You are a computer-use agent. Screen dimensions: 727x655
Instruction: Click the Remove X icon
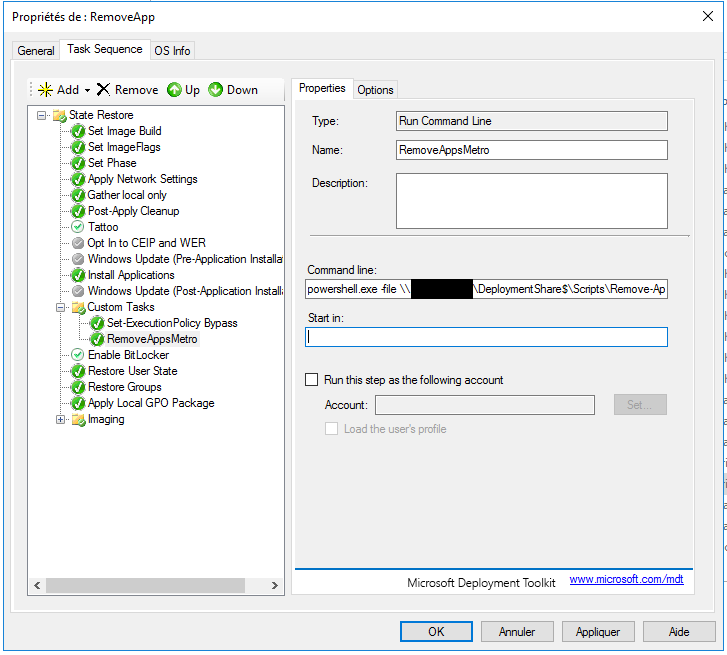click(x=104, y=90)
